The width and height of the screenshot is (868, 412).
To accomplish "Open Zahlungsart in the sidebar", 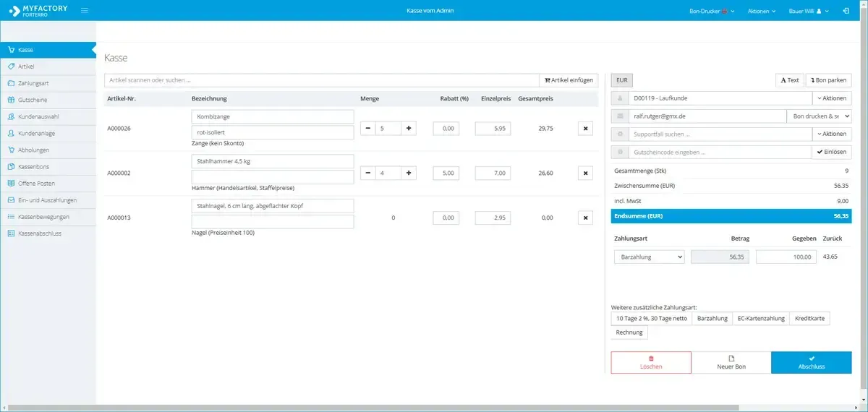I will tap(47, 83).
